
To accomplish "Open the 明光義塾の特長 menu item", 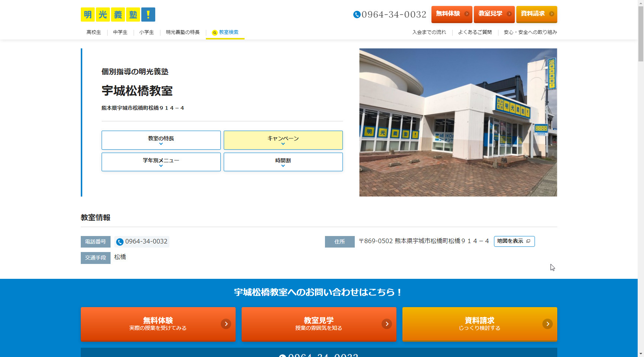I will 183,32.
